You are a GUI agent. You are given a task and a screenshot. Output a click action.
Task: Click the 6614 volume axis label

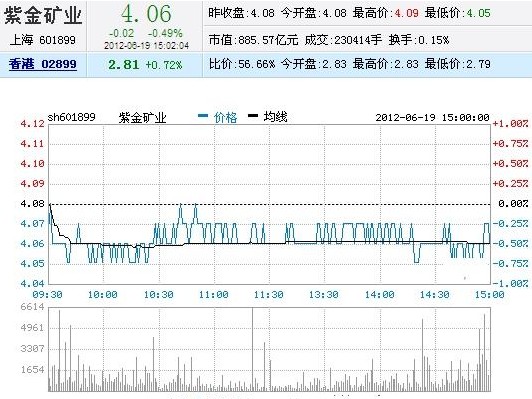tap(33, 307)
